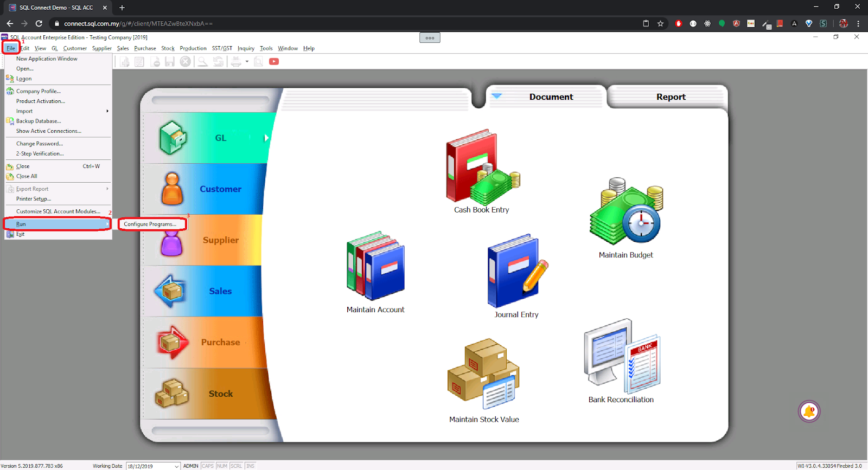Open the clipboard icon in address bar
The height and width of the screenshot is (470, 868).
[646, 23]
